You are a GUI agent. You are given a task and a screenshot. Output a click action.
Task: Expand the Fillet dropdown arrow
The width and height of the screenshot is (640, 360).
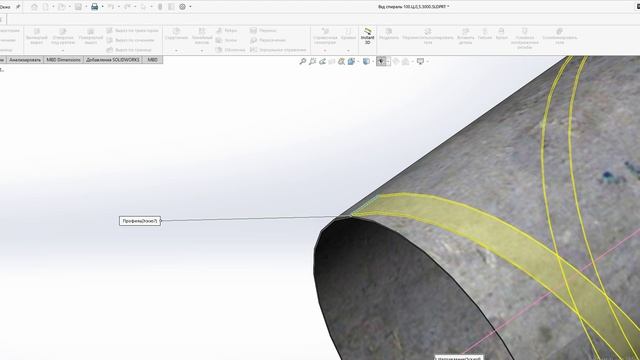[x=176, y=51]
